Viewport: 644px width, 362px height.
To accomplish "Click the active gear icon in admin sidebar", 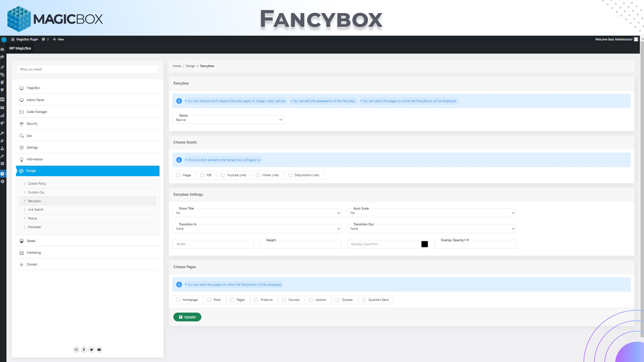I will pos(2,174).
